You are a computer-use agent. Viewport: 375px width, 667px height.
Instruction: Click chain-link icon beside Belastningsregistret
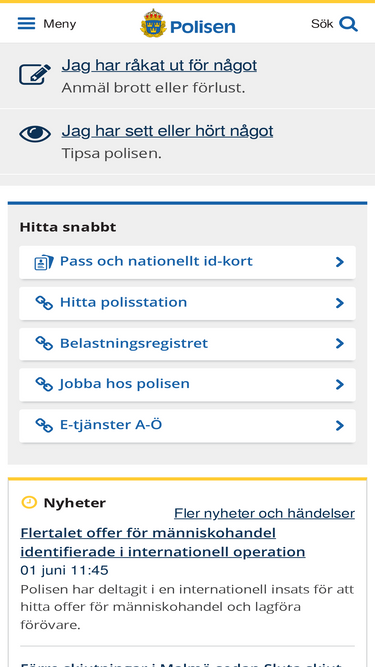point(44,343)
